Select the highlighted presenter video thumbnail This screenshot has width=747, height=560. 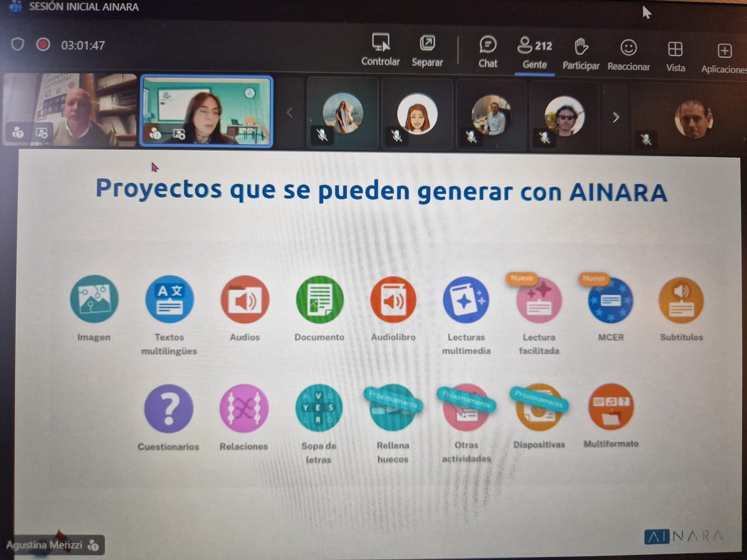(207, 111)
